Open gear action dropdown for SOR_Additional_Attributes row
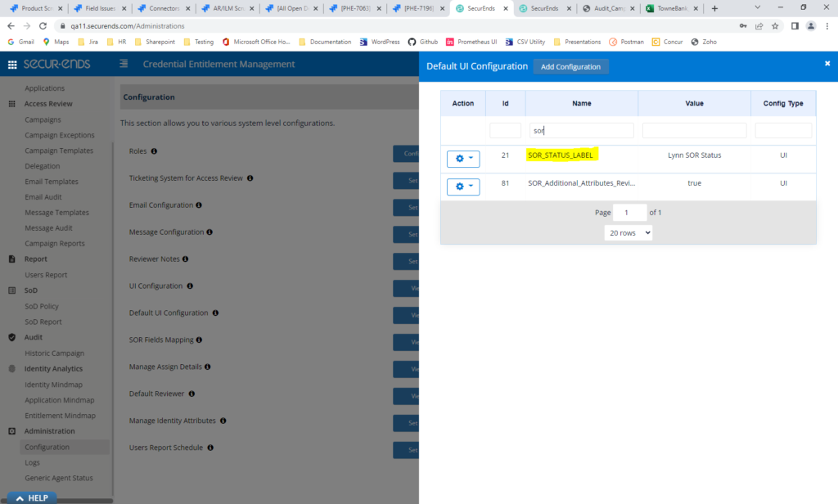 (x=463, y=187)
